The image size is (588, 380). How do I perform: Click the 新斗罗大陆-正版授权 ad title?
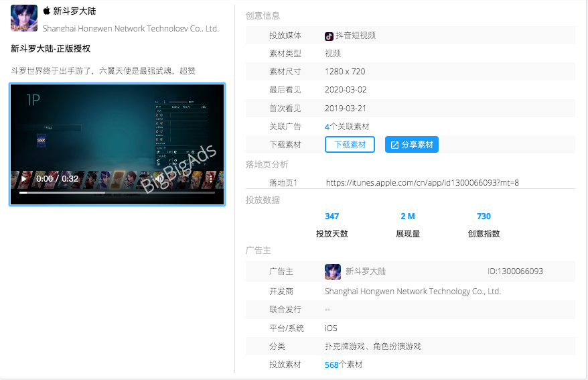(x=51, y=48)
